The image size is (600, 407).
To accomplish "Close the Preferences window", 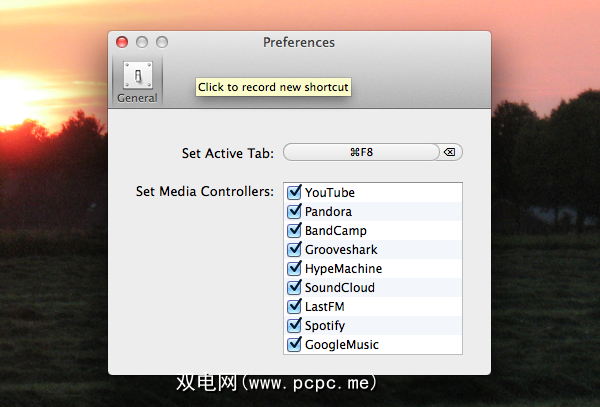I will tap(122, 42).
